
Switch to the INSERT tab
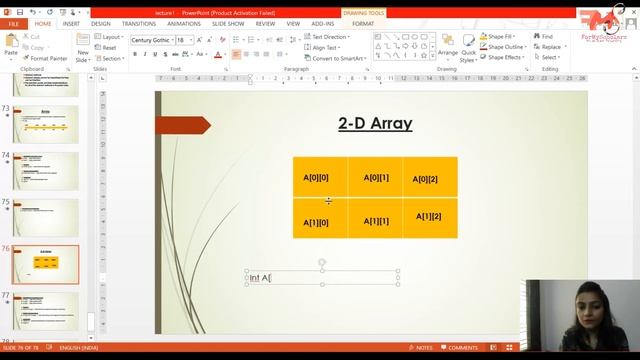[71, 24]
